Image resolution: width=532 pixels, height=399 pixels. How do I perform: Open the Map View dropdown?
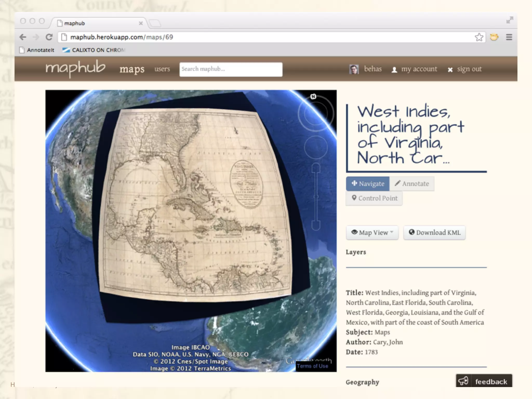click(x=372, y=232)
